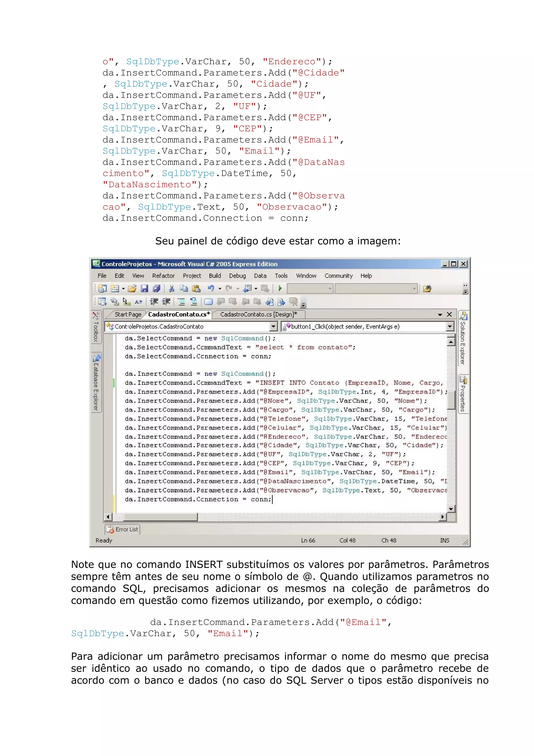The width and height of the screenshot is (534, 756).
Task: Open the File menu
Action: point(102,276)
